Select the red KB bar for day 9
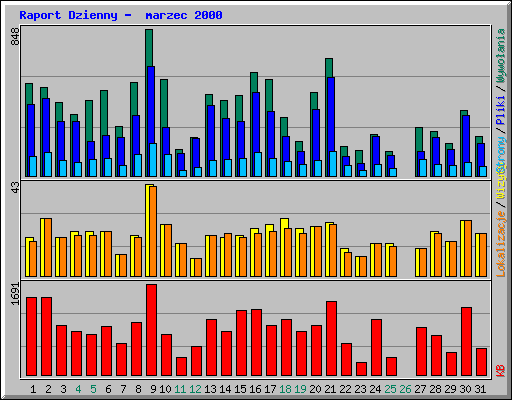 151,330
